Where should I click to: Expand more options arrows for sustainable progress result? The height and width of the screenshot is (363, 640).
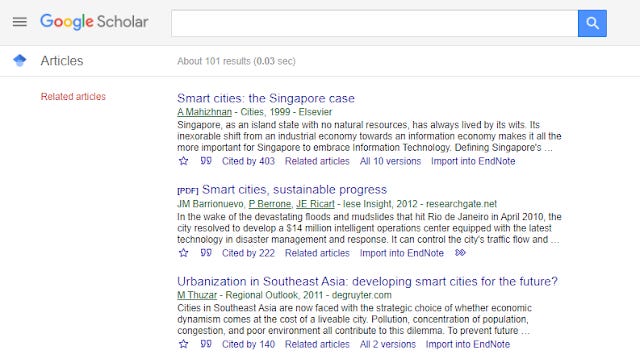click(460, 253)
